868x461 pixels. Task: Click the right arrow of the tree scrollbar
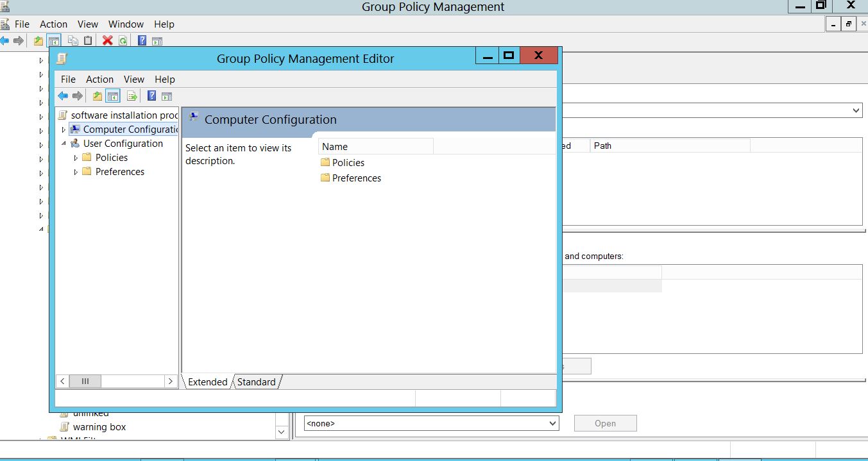(170, 381)
